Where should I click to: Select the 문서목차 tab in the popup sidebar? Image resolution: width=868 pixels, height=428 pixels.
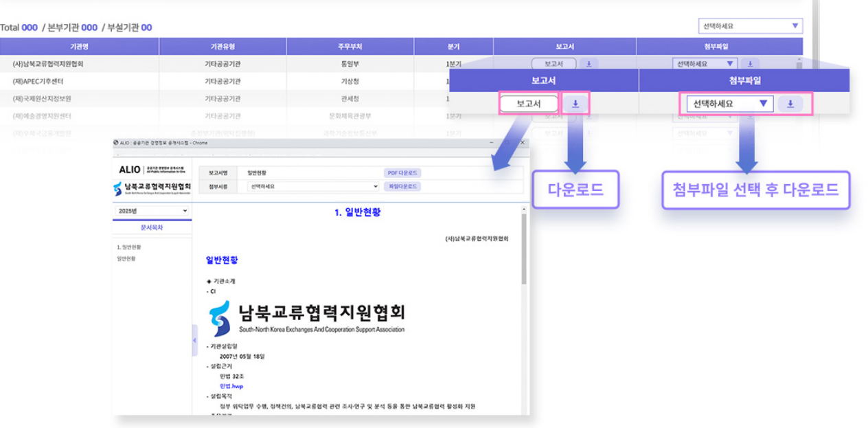[x=152, y=228]
